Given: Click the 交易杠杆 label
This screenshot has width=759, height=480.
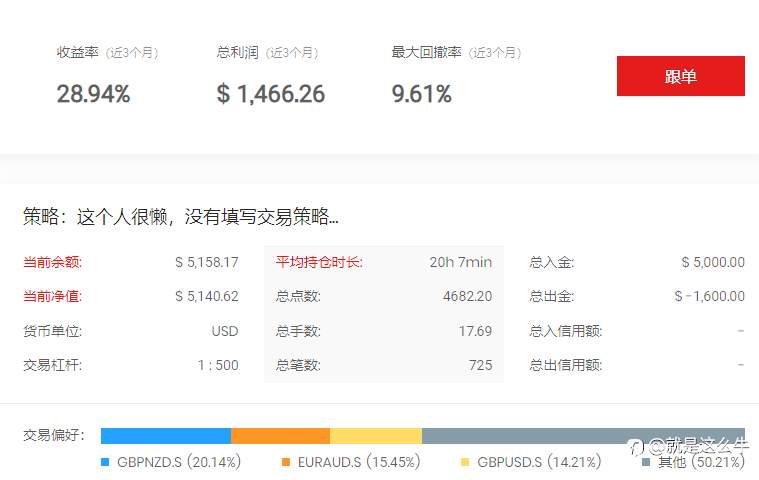Looking at the screenshot, I should tap(53, 365).
